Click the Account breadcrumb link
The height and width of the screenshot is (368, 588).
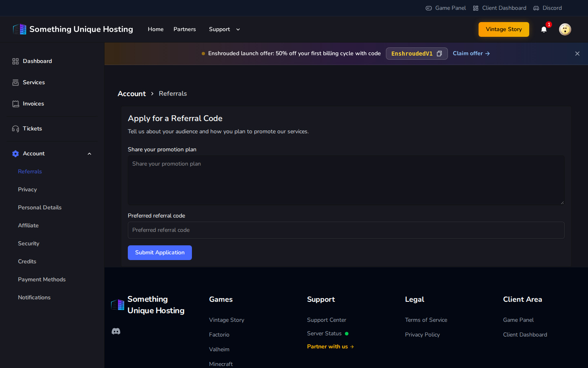(131, 94)
